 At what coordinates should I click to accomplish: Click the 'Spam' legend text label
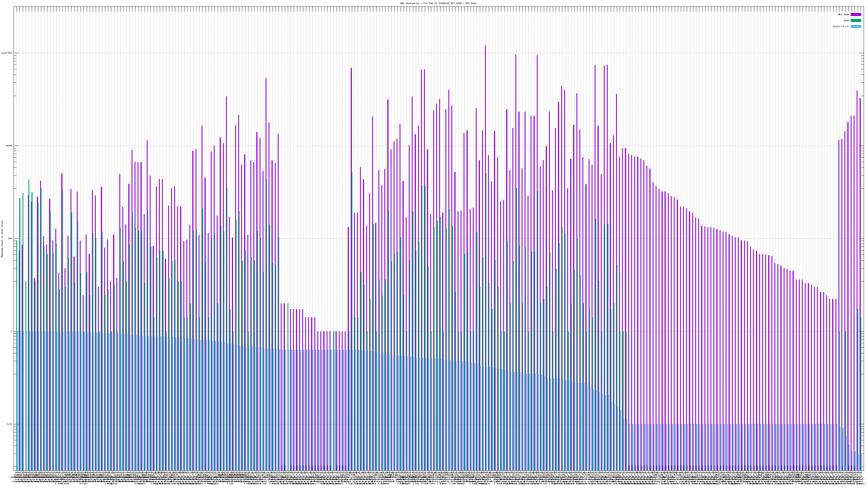point(846,21)
